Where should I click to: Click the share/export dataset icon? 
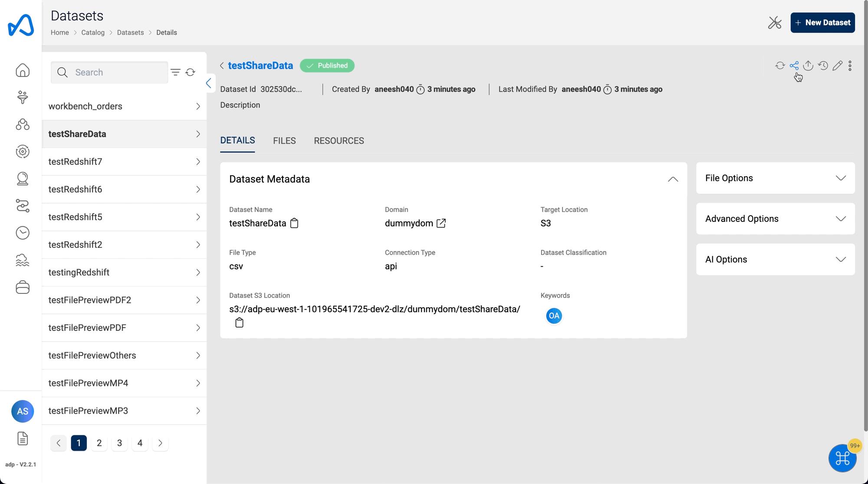tap(794, 66)
